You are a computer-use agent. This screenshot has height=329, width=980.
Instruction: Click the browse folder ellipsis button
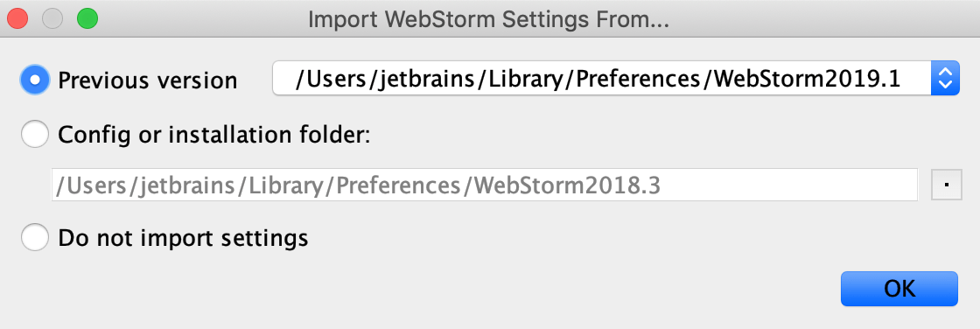(946, 185)
